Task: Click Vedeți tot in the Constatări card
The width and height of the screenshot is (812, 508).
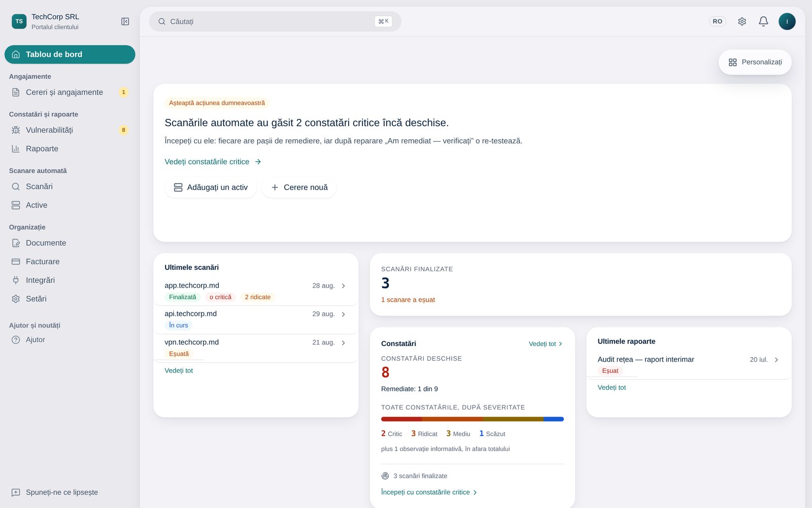Action: click(x=546, y=344)
